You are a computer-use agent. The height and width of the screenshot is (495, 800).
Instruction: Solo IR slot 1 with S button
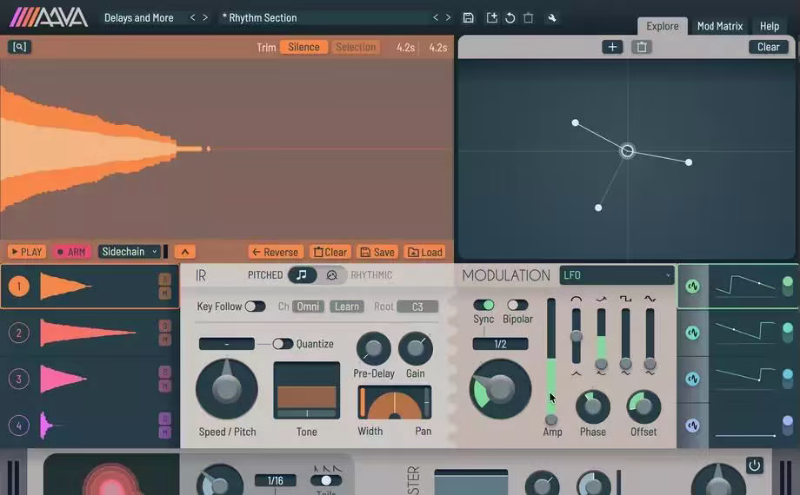165,279
